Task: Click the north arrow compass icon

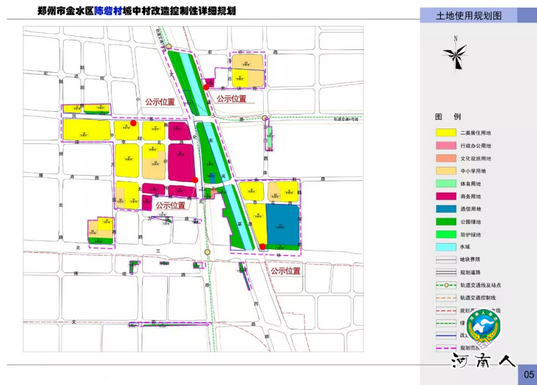Action: [456, 53]
